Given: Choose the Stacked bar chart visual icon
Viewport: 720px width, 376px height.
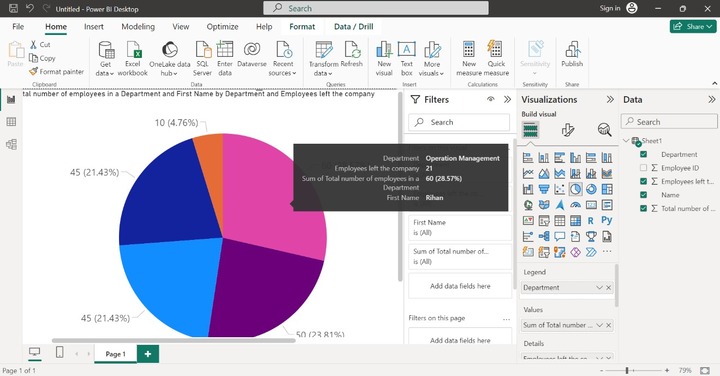Looking at the screenshot, I should click(528, 158).
